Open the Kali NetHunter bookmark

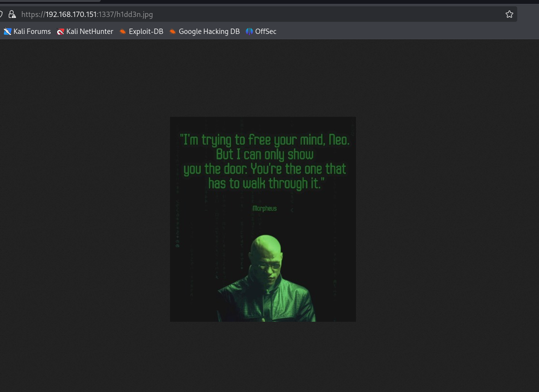point(85,31)
